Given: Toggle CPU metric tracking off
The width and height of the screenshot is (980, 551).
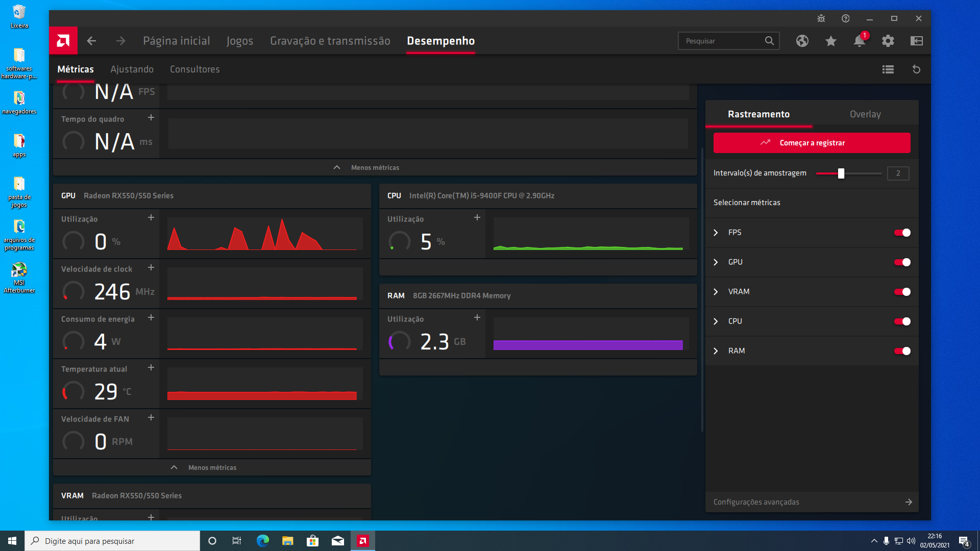Looking at the screenshot, I should pyautogui.click(x=902, y=321).
